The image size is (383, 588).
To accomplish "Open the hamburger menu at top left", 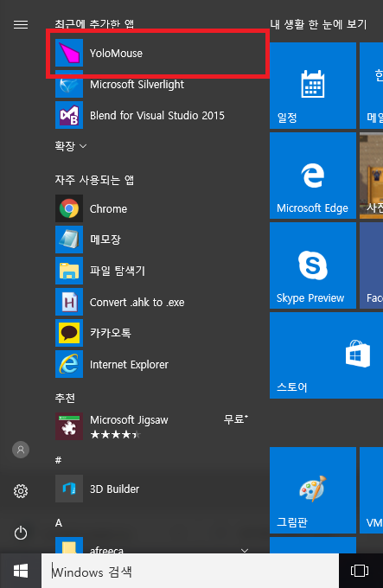I will point(21,25).
